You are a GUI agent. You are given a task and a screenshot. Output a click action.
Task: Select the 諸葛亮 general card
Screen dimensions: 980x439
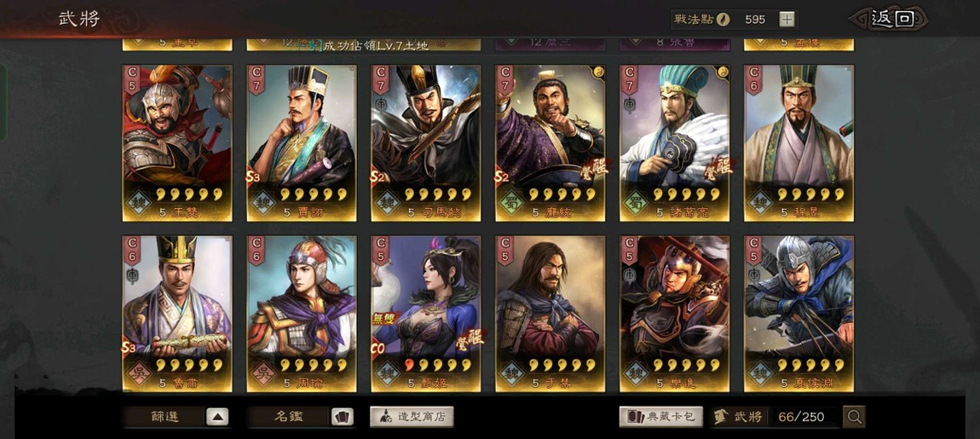[675, 143]
